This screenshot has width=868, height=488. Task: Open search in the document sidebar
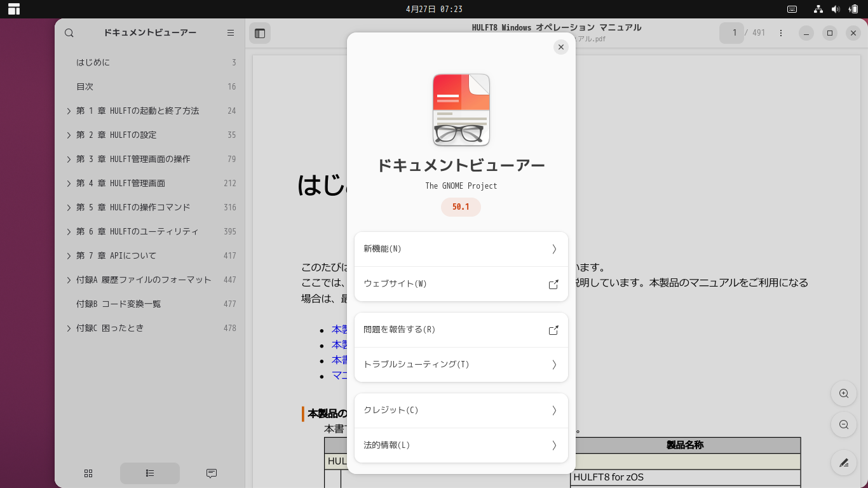click(69, 32)
